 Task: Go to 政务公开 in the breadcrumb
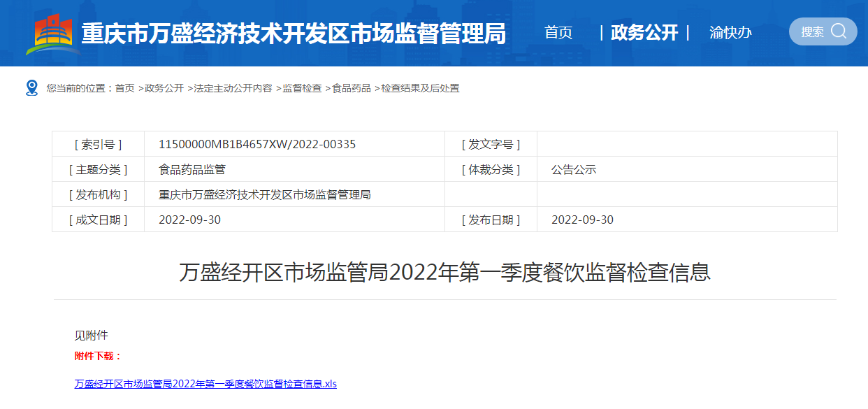(164, 88)
